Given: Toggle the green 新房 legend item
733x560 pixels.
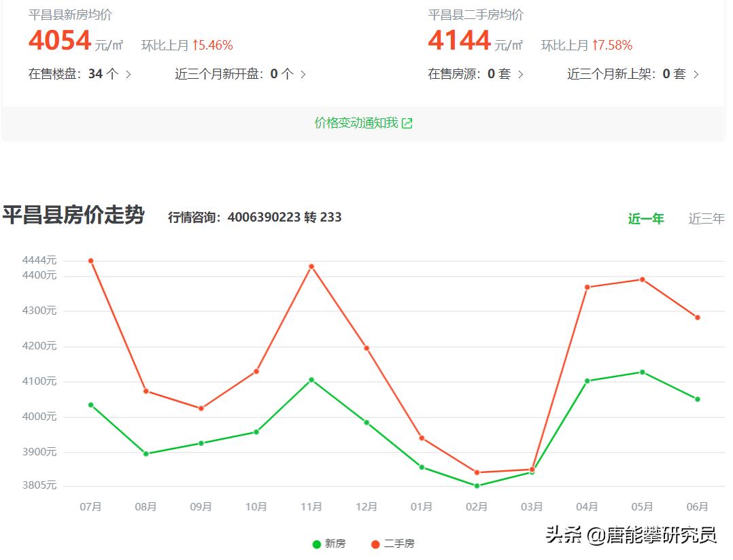Looking at the screenshot, I should (329, 544).
